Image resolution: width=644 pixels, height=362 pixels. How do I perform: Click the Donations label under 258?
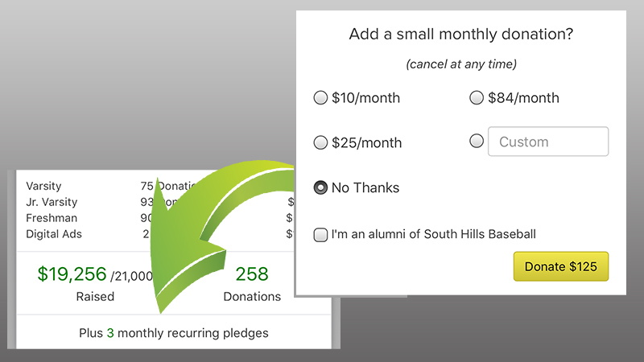(x=252, y=296)
